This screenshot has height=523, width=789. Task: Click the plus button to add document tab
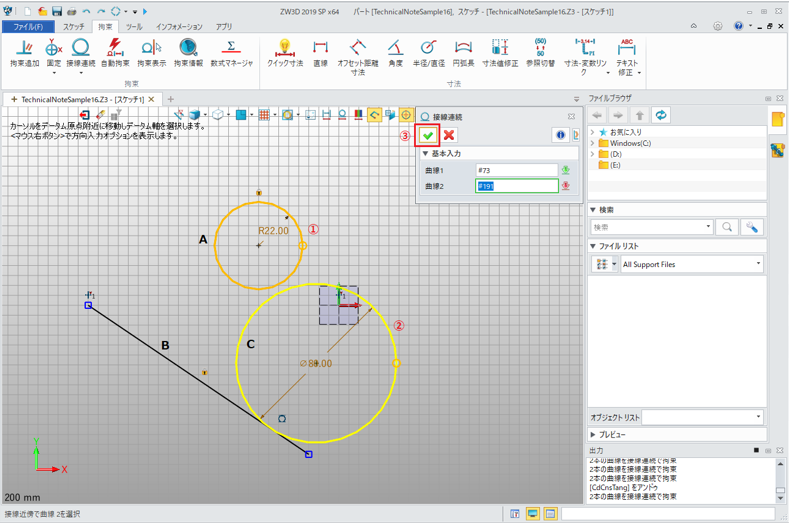click(171, 99)
